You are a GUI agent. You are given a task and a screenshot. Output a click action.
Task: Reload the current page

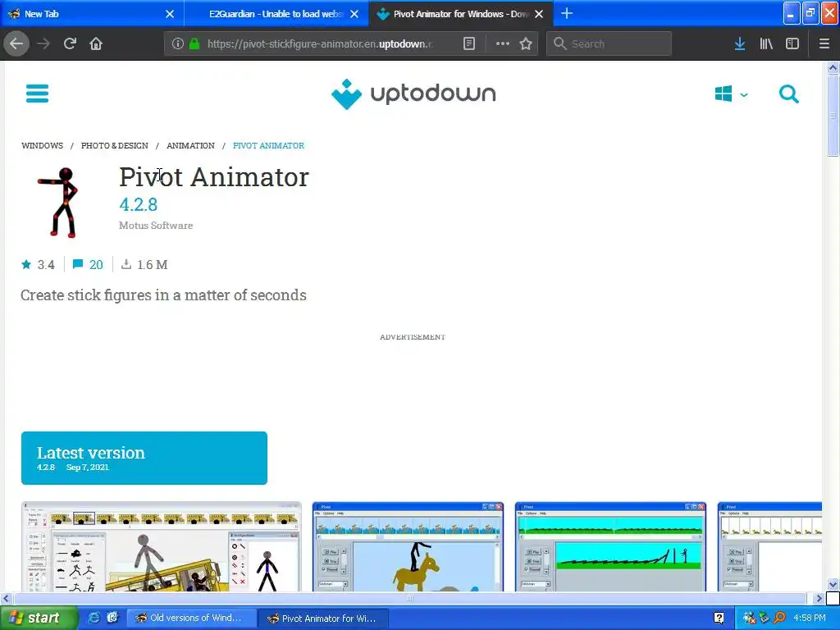[x=70, y=44]
